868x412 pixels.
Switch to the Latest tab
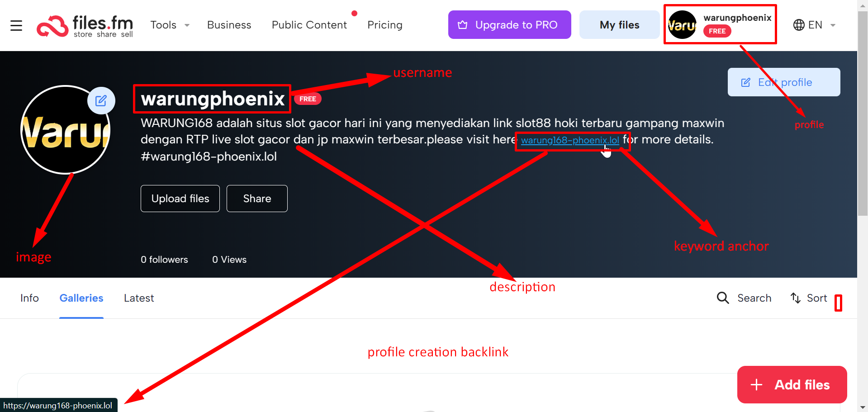(x=139, y=298)
